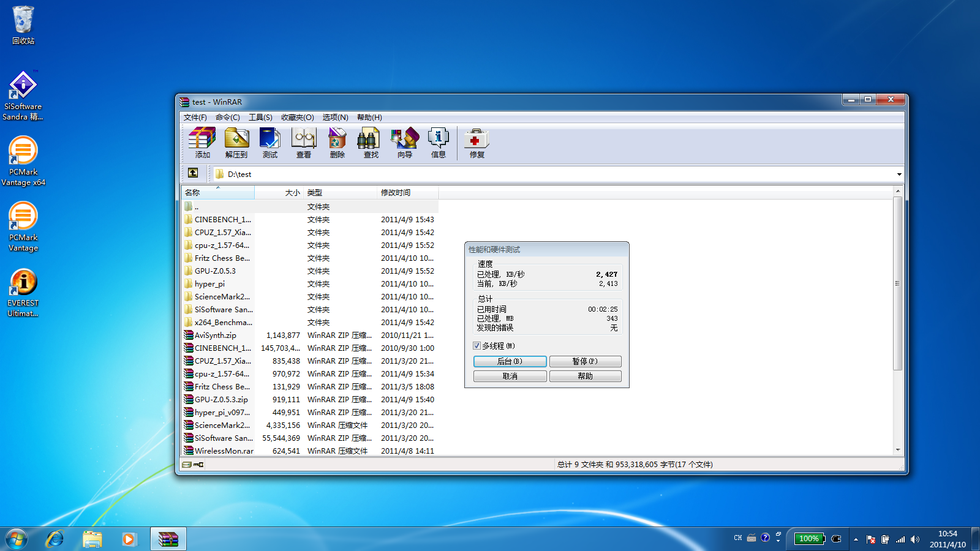This screenshot has height=551, width=980.
Task: Click the disk icon in WinRAR status bar
Action: (x=187, y=465)
